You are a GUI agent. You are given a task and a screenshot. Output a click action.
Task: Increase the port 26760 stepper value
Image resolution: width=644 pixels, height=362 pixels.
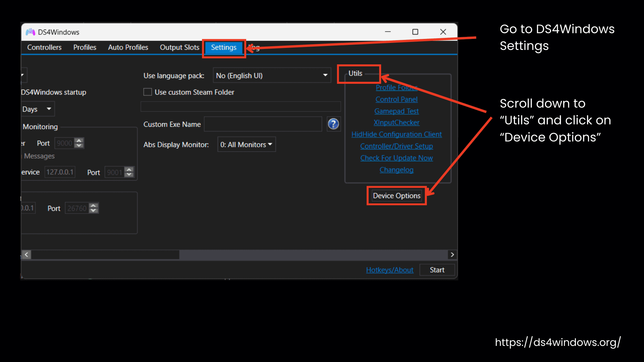94,205
